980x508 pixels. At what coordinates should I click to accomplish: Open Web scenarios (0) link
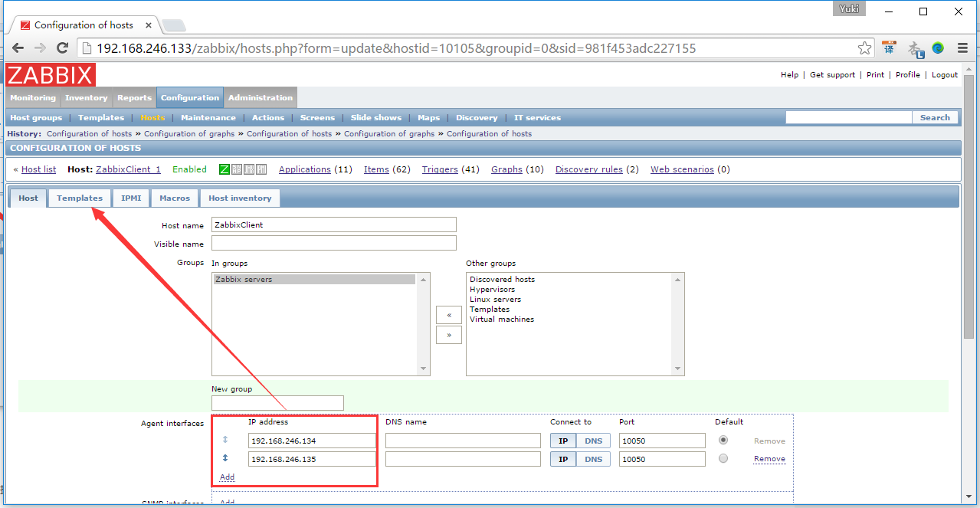682,169
